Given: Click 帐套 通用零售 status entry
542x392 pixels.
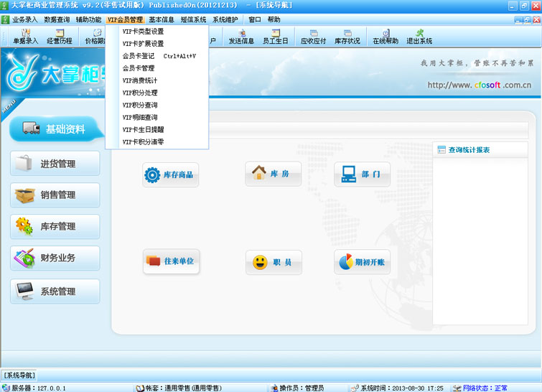Looking at the screenshot, I should click(x=179, y=388).
